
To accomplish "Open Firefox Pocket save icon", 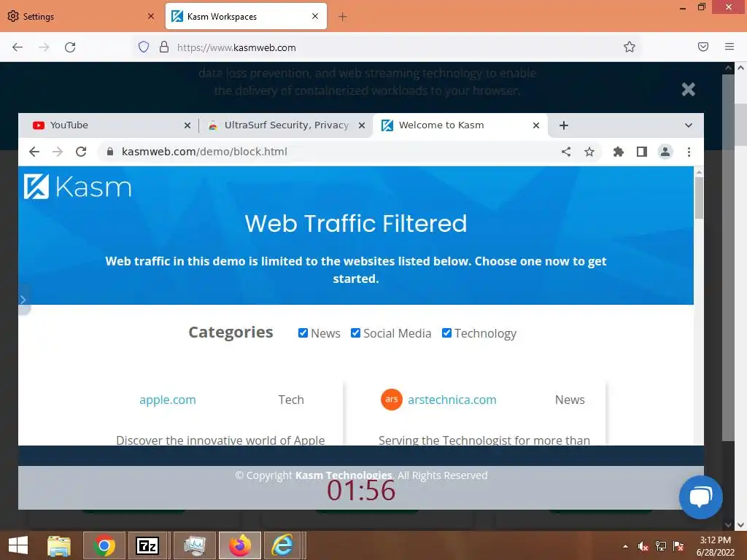I will pyautogui.click(x=703, y=47).
